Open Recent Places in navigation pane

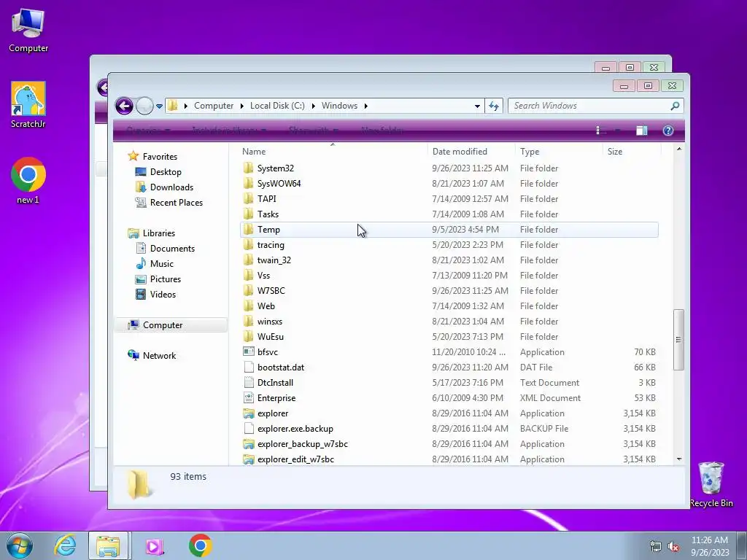(x=177, y=203)
